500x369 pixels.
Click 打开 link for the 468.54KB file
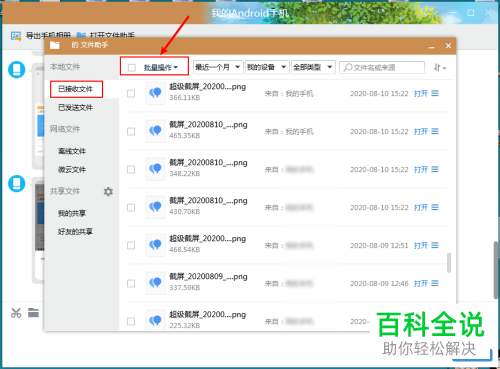(x=421, y=246)
